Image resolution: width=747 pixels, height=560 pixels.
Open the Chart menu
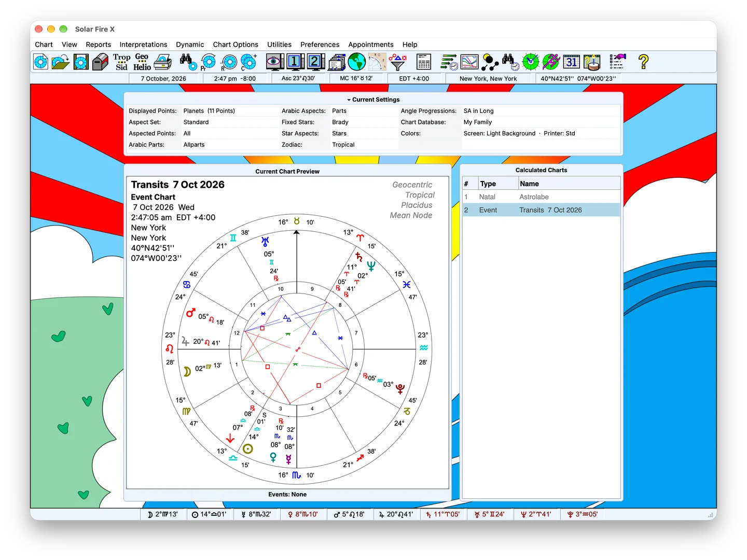(x=44, y=45)
